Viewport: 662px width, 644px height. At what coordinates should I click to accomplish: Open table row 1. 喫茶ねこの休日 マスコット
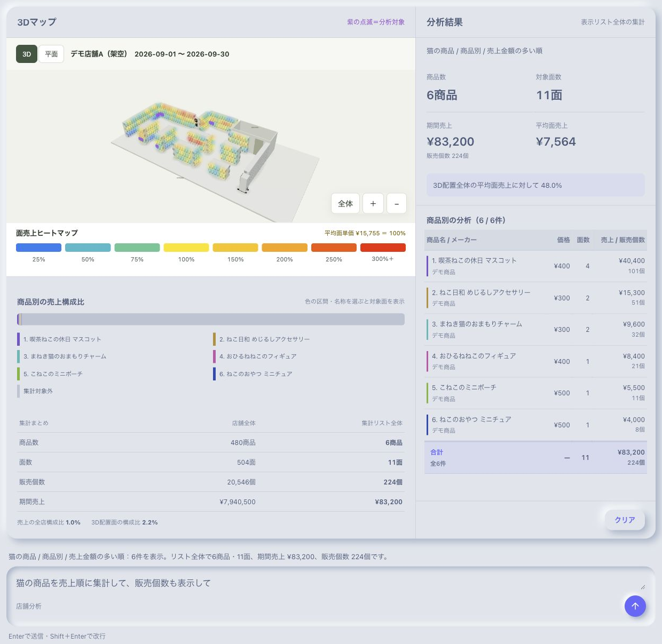[535, 266]
